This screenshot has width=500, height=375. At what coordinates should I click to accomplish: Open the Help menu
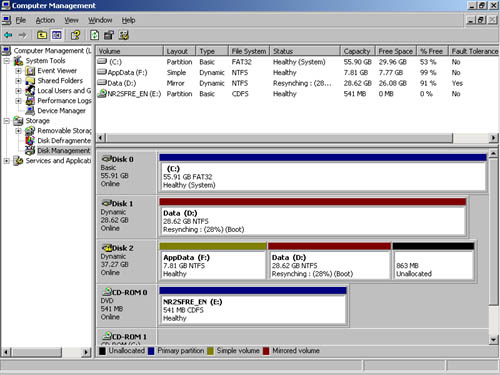point(128,20)
